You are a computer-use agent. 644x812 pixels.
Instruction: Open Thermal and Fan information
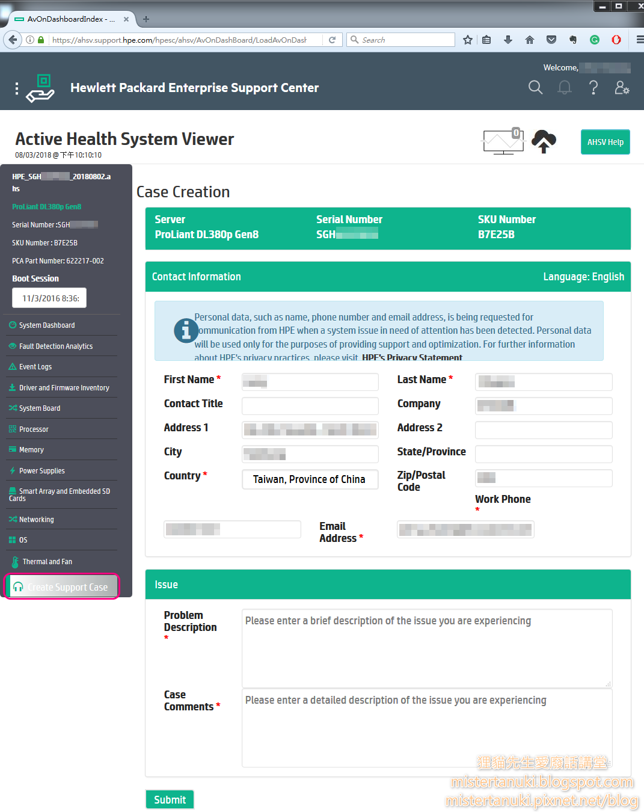pos(46,561)
